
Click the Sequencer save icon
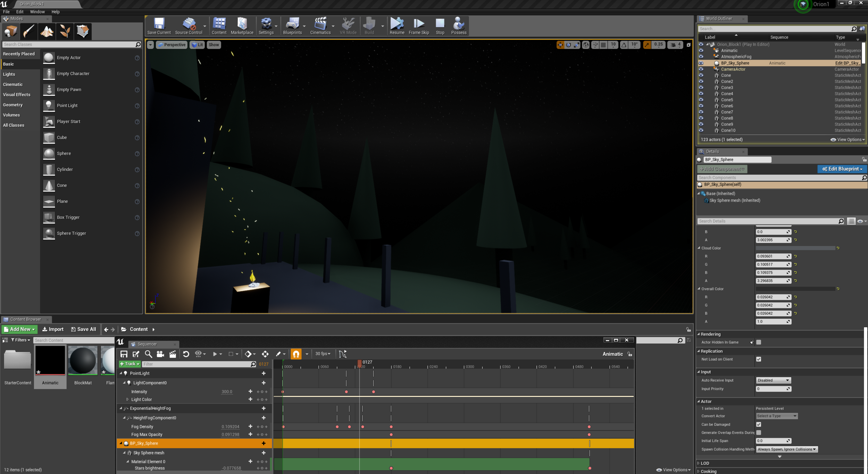pyautogui.click(x=124, y=354)
